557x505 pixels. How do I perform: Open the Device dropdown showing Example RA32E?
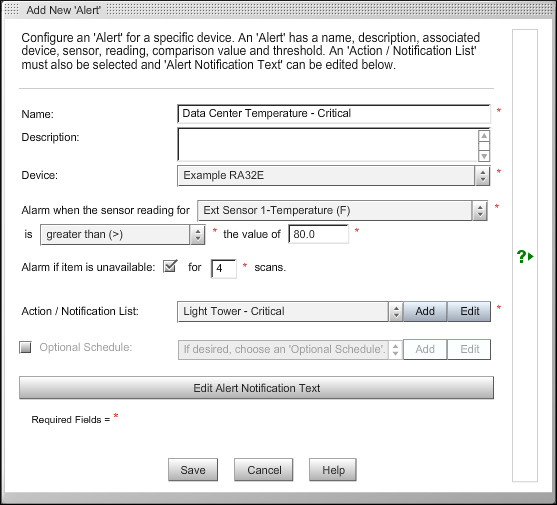333,175
